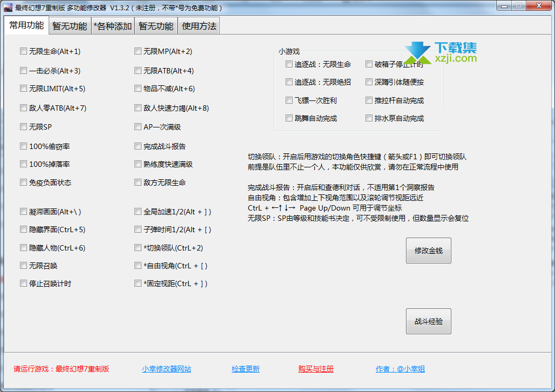Click the 检查更新 link
555x392 pixels.
click(246, 369)
